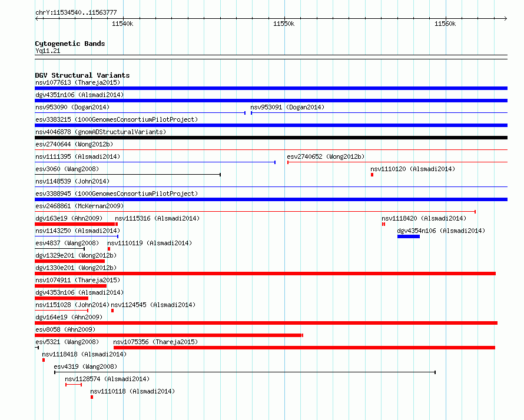Open nsv1110118 (Alsmadi2014) variant
This screenshot has width=524, height=420.
[132, 391]
